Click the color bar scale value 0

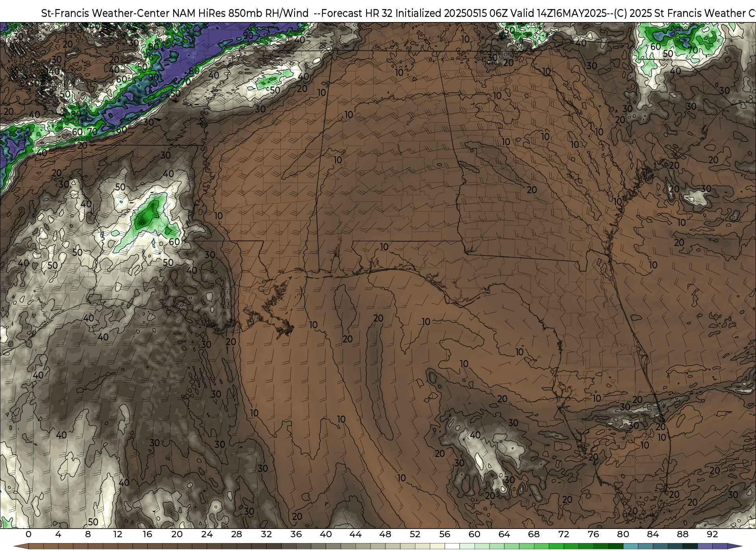(x=28, y=534)
